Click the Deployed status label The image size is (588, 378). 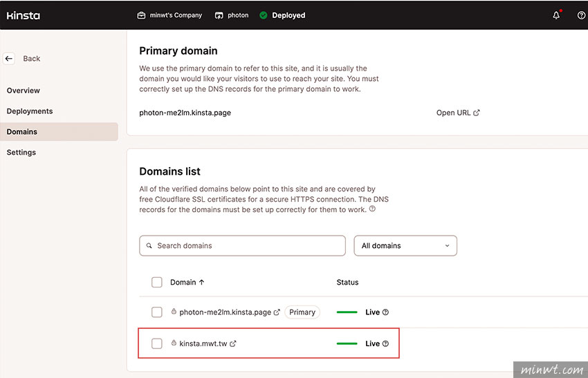coord(288,15)
